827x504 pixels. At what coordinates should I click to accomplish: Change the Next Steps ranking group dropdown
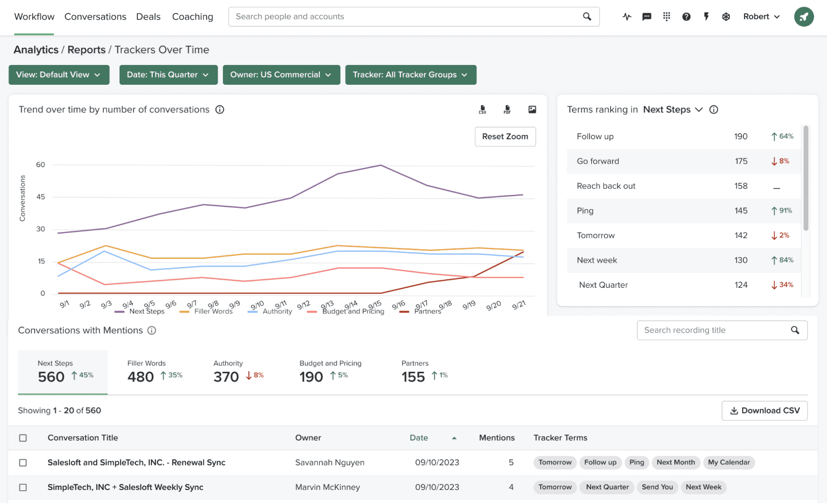(673, 110)
